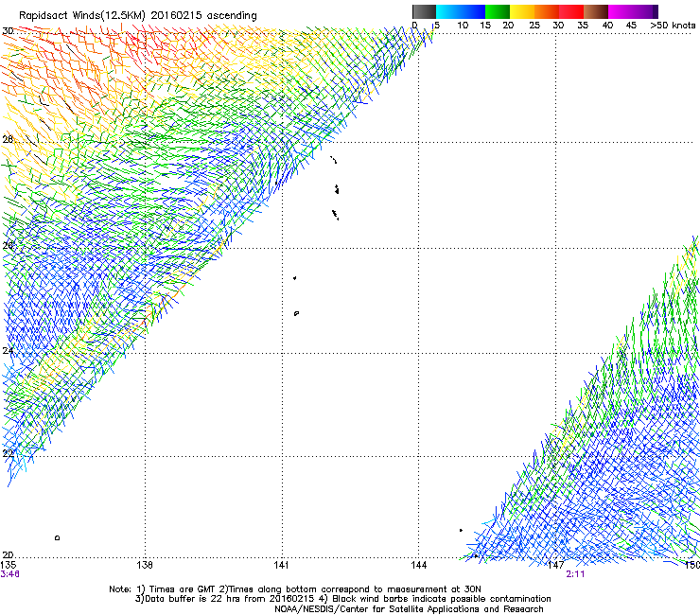Image resolution: width=700 pixels, height=615 pixels.
Task: Click the note 'Data buffer is 22 hrs'
Action: click(191, 599)
